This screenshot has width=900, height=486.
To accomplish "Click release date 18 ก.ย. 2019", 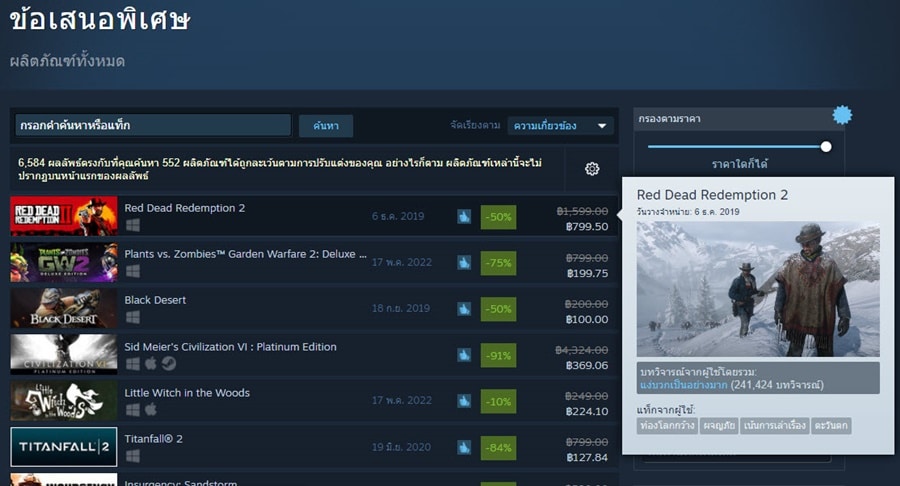I will 401,308.
